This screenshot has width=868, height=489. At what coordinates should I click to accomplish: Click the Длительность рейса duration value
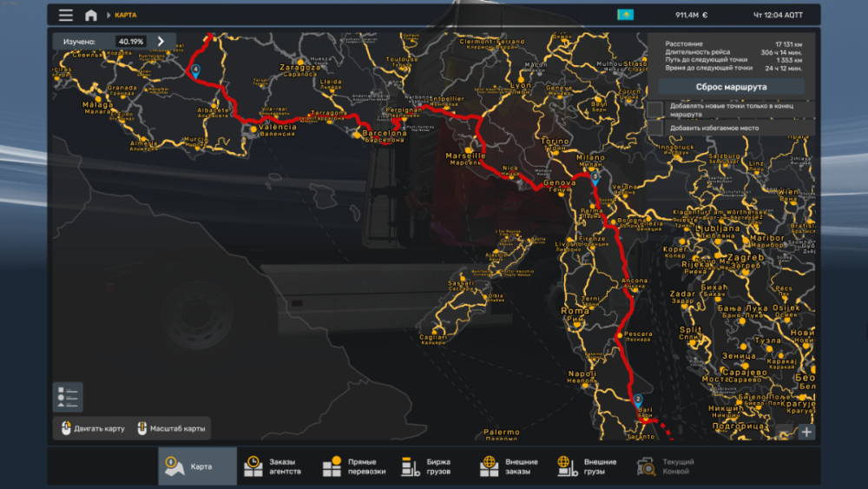tap(782, 53)
